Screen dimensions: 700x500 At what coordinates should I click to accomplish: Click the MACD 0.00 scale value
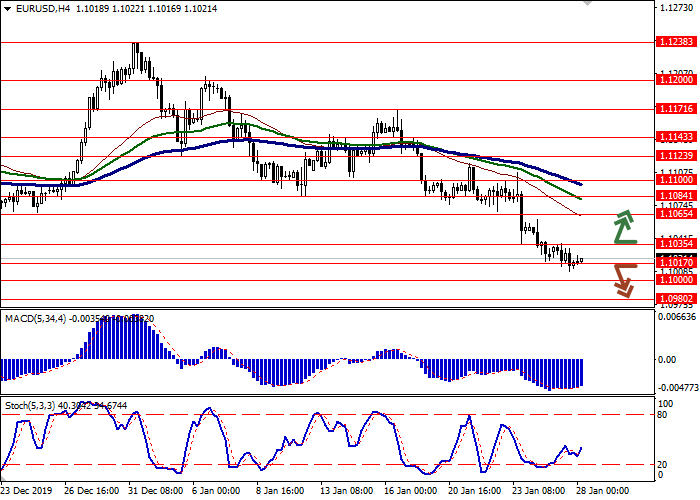666,359
